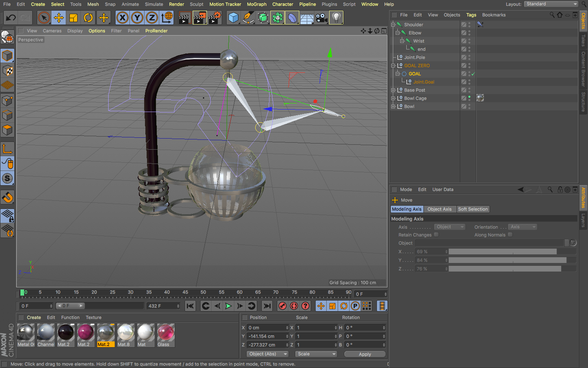Screen dimensions: 588x368
Task: Click the Apply button
Action: [365, 354]
